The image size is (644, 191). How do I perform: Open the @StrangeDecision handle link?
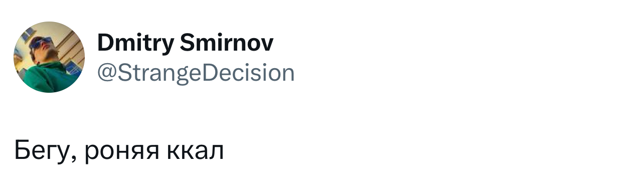coord(196,73)
